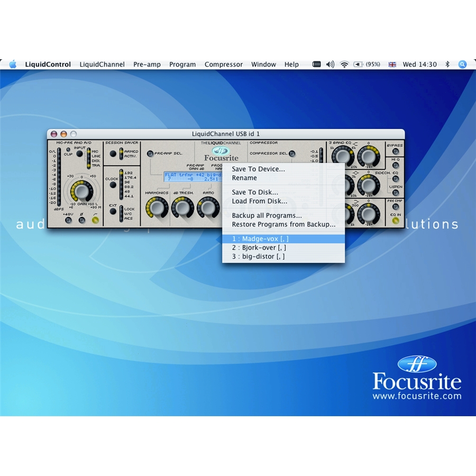This screenshot has width=476, height=476.
Task: Click the Apple menu icon
Action: [x=13, y=65]
